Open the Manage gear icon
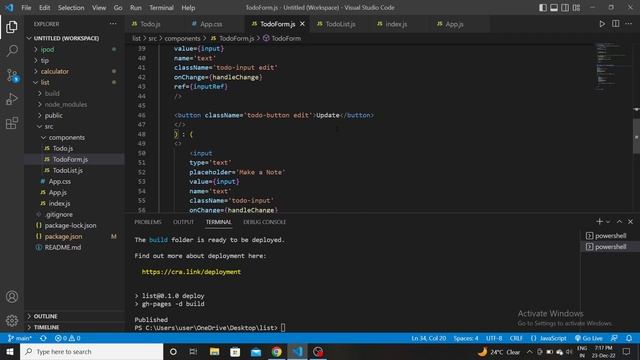Viewport: 640px width, 360px height. 12,320
